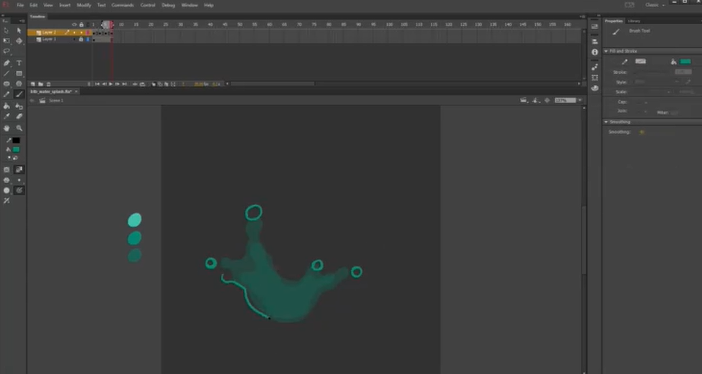Select the Hand tool
702x374 pixels.
tap(6, 128)
